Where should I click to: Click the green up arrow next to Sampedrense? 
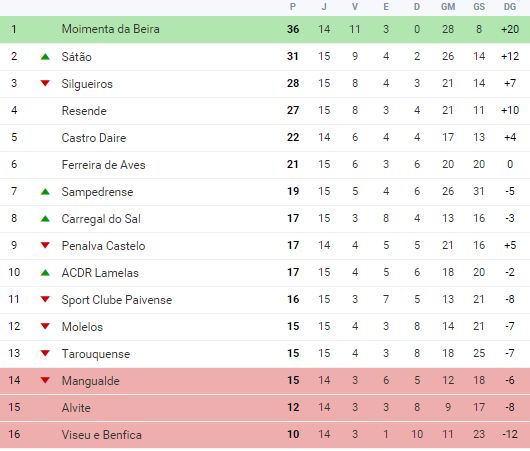45,192
